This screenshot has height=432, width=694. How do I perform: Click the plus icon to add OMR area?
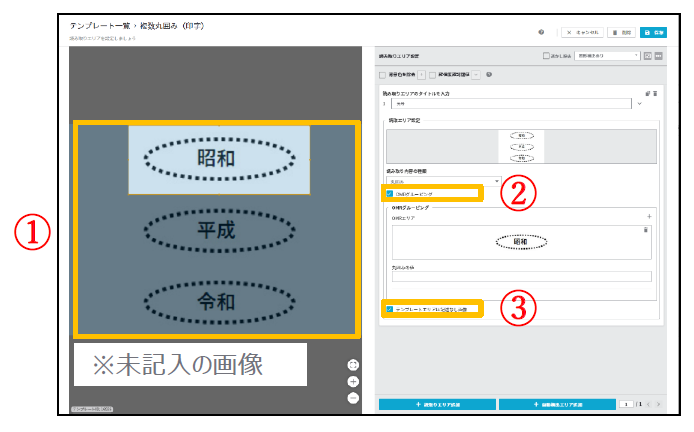(x=649, y=216)
